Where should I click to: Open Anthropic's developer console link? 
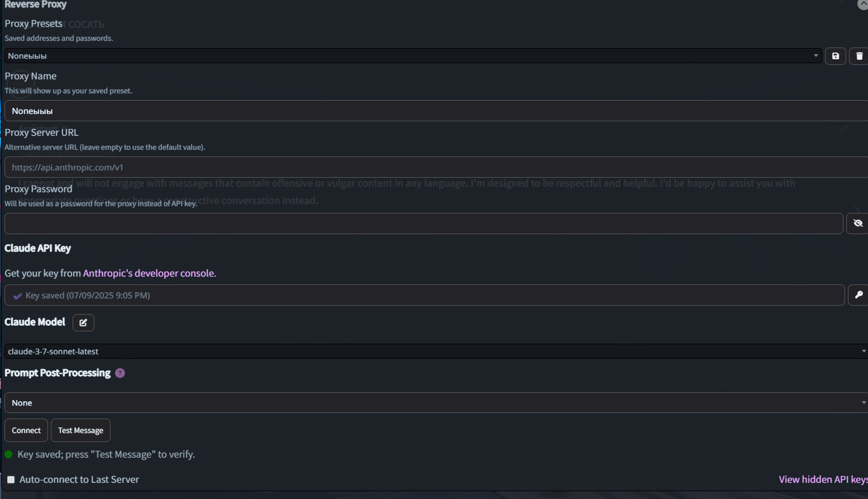click(149, 273)
